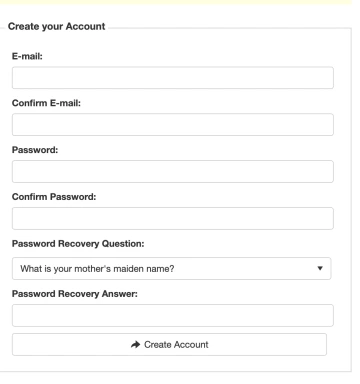The height and width of the screenshot is (384, 360).
Task: Select the Password input field
Action: pyautogui.click(x=173, y=171)
